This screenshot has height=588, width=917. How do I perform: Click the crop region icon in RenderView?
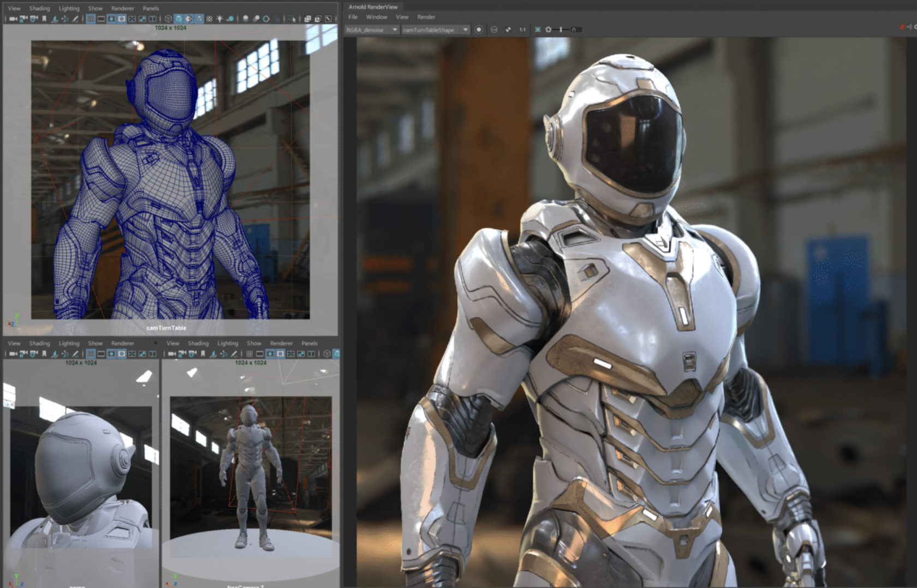point(538,29)
